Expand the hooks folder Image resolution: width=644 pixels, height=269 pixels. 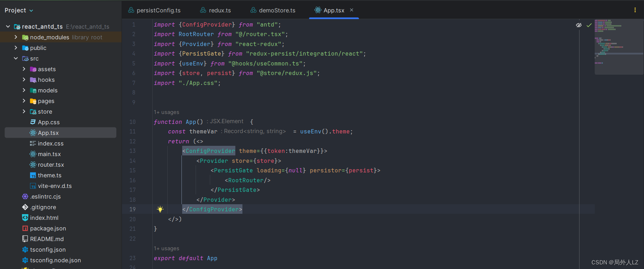coord(24,80)
